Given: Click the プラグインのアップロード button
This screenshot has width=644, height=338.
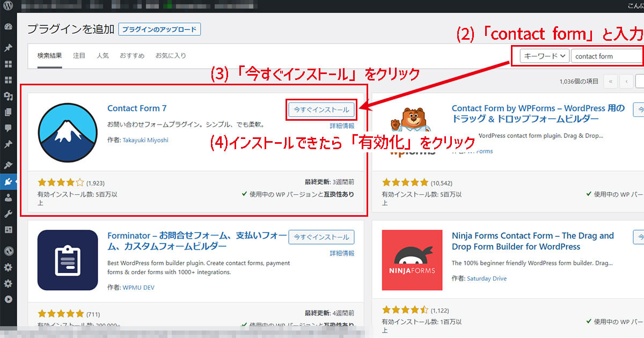Looking at the screenshot, I should (x=159, y=29).
